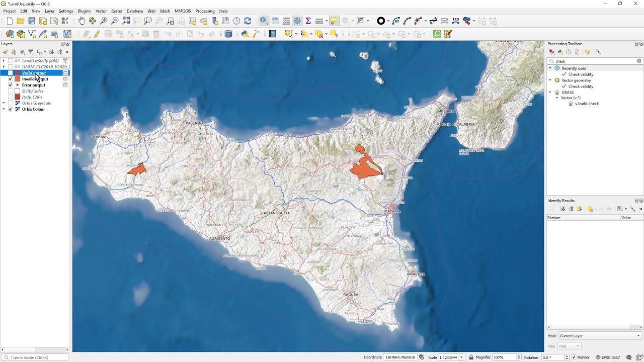Click the Zoom Out magnifier tool
644x362 pixels.
[115, 21]
